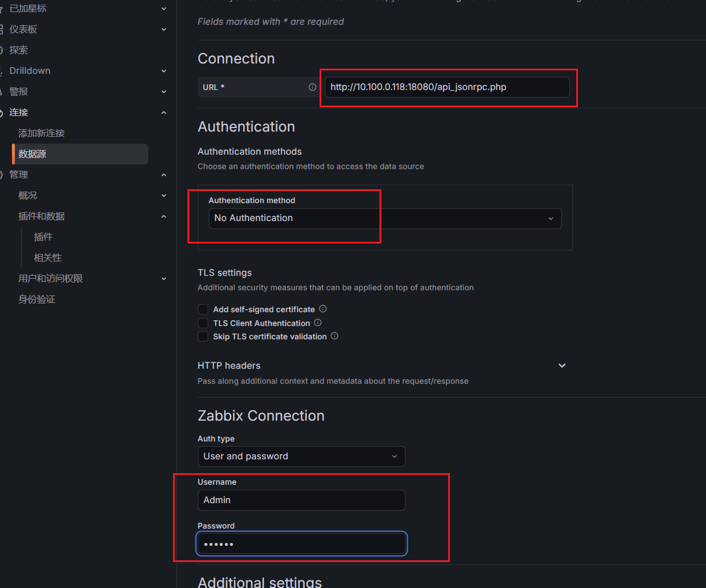Enable Add self-signed certificate checkbox
The height and width of the screenshot is (588, 706).
203,310
